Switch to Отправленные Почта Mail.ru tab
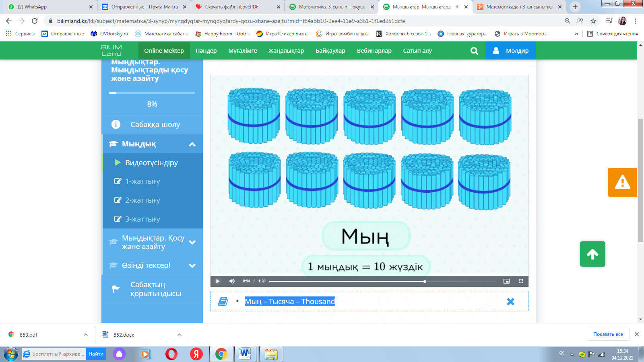This screenshot has width=644, height=362. tap(143, 7)
